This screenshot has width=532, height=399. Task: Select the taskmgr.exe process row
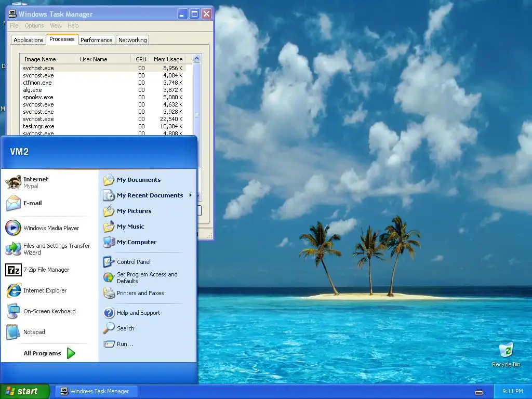coord(103,126)
